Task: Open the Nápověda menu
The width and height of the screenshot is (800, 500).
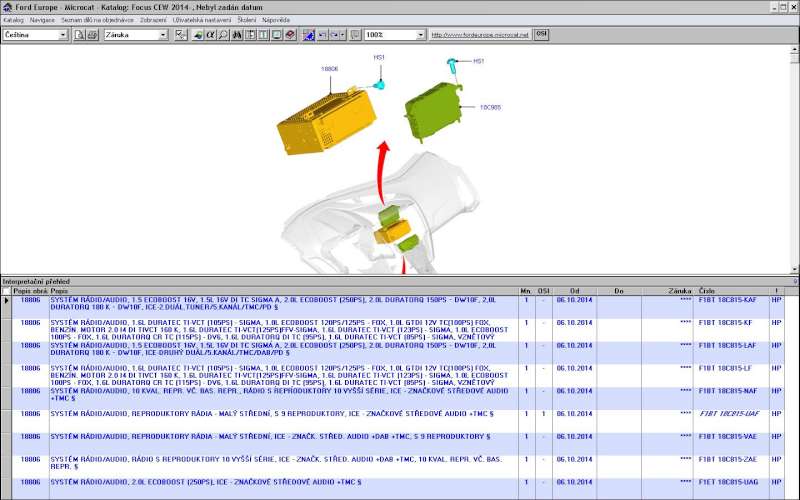Action: click(276, 19)
